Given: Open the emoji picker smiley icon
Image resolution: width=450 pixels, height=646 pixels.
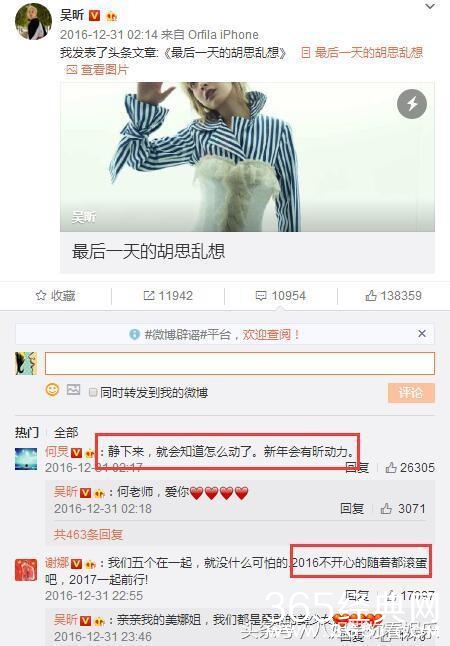Looking at the screenshot, I should pyautogui.click(x=52, y=390).
